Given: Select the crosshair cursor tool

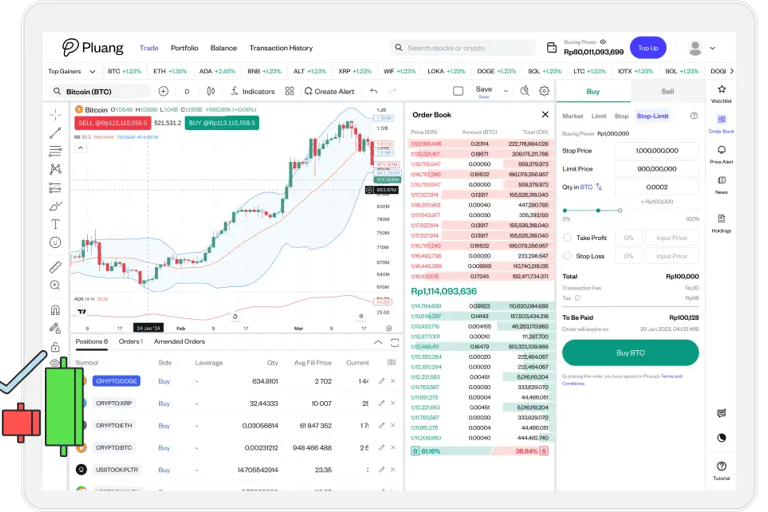Looking at the screenshot, I should tap(55, 115).
